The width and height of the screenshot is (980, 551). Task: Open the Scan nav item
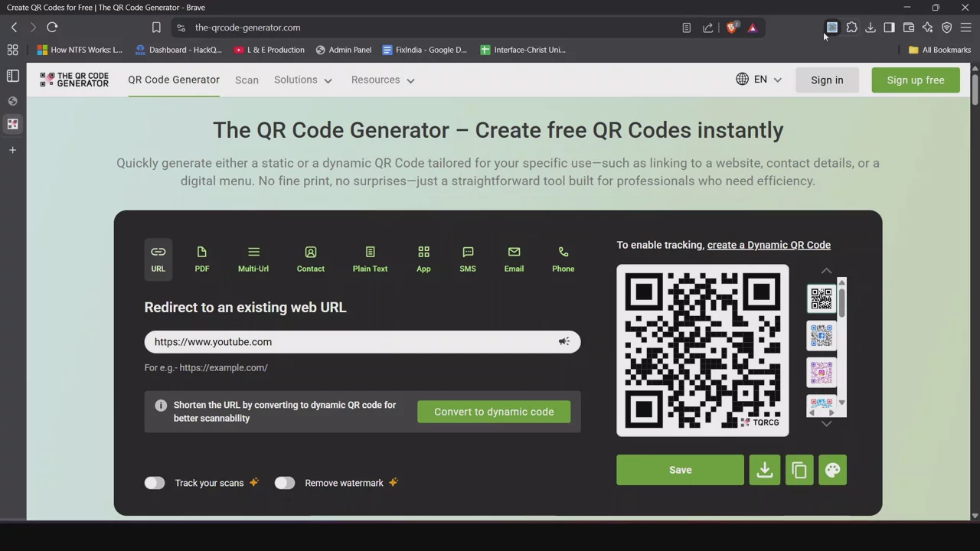tap(247, 80)
